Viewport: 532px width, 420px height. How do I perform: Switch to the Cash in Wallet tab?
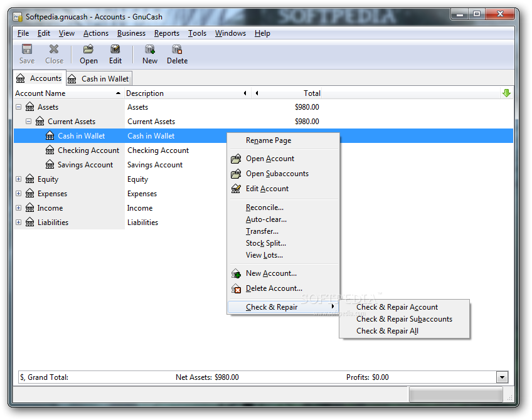(99, 78)
